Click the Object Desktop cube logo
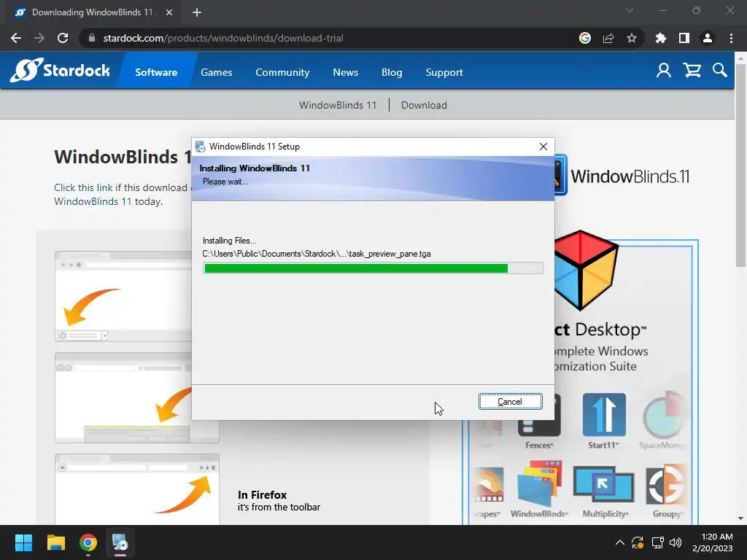The image size is (747, 560). coord(586,270)
